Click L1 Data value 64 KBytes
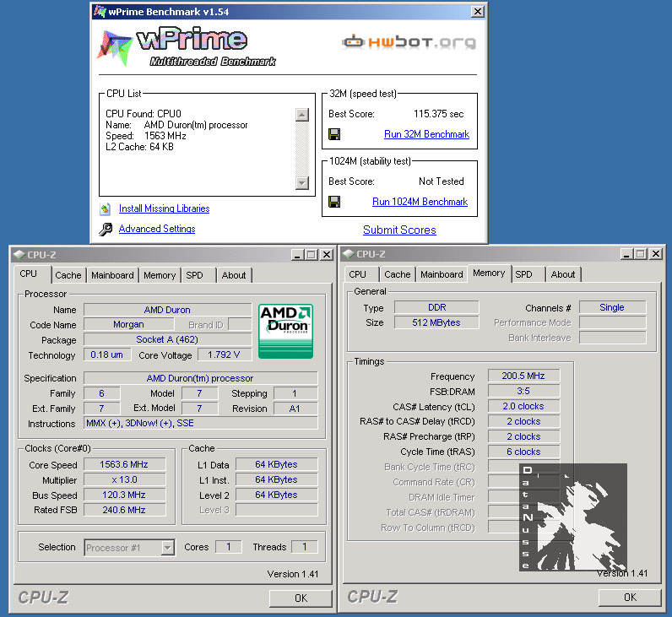672x617 pixels. 276,464
